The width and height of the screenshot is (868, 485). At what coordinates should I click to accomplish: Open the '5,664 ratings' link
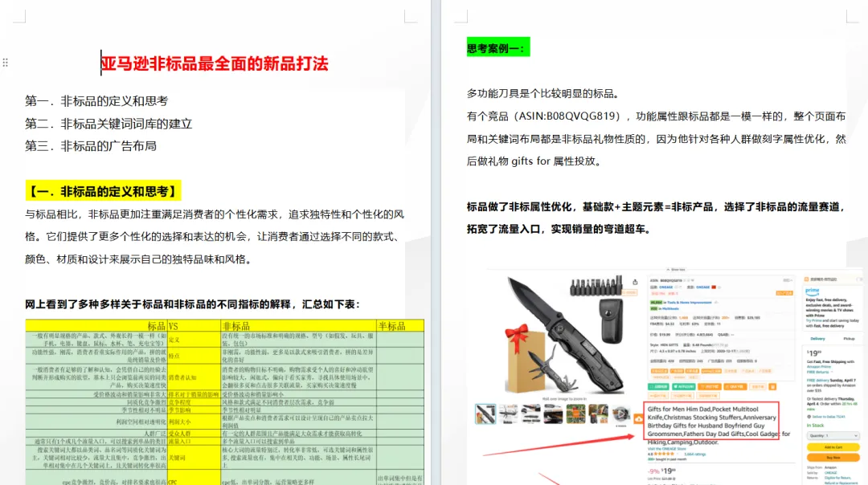coord(694,454)
